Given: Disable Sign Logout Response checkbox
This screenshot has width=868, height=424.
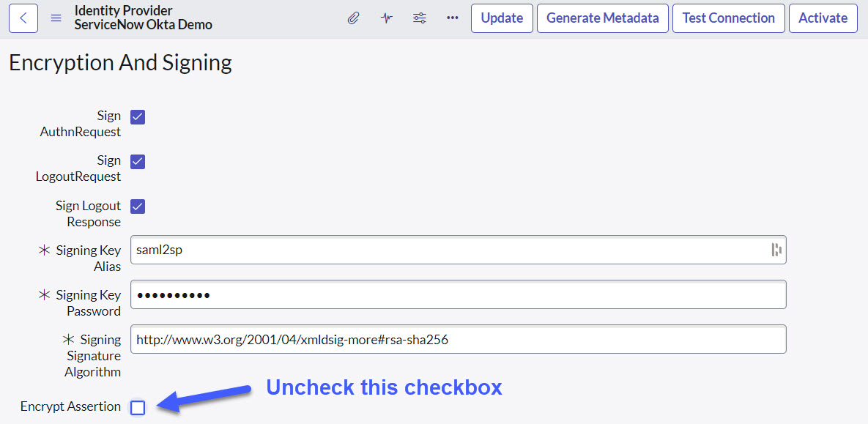Looking at the screenshot, I should coord(138,207).
